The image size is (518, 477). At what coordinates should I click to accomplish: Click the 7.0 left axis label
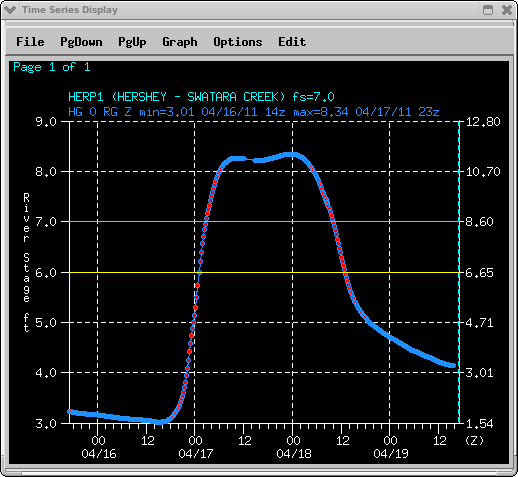coord(46,222)
